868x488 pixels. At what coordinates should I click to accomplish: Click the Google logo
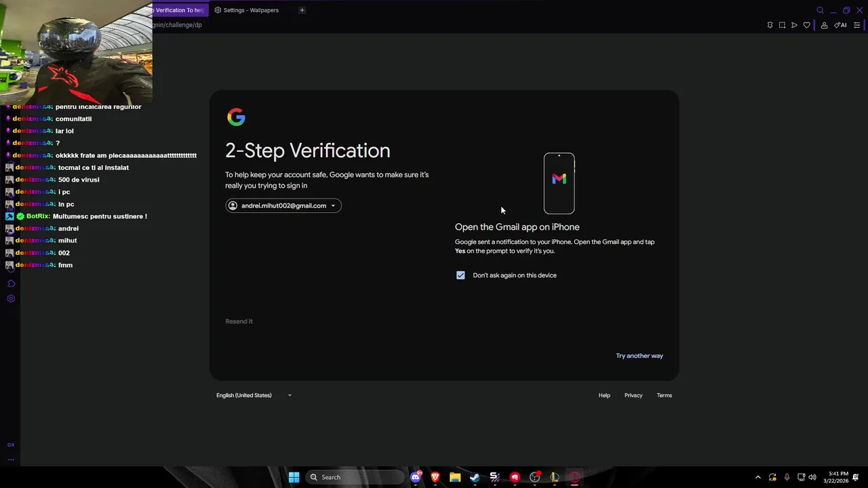[x=236, y=117]
